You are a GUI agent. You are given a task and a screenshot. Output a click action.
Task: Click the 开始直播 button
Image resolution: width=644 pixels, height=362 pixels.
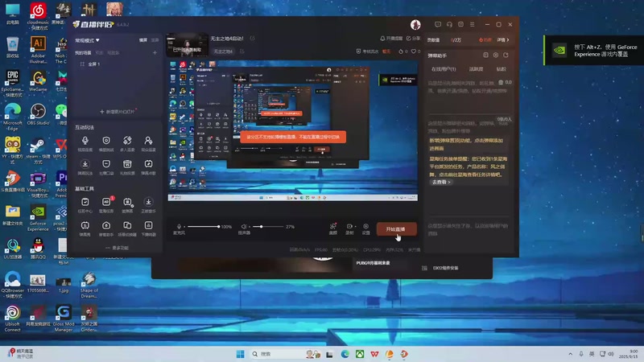396,229
